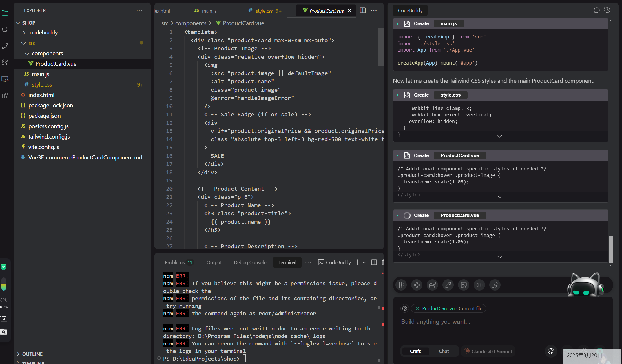Click the green shield icon in sidebar
This screenshot has height=364, width=622.
pyautogui.click(x=3, y=267)
